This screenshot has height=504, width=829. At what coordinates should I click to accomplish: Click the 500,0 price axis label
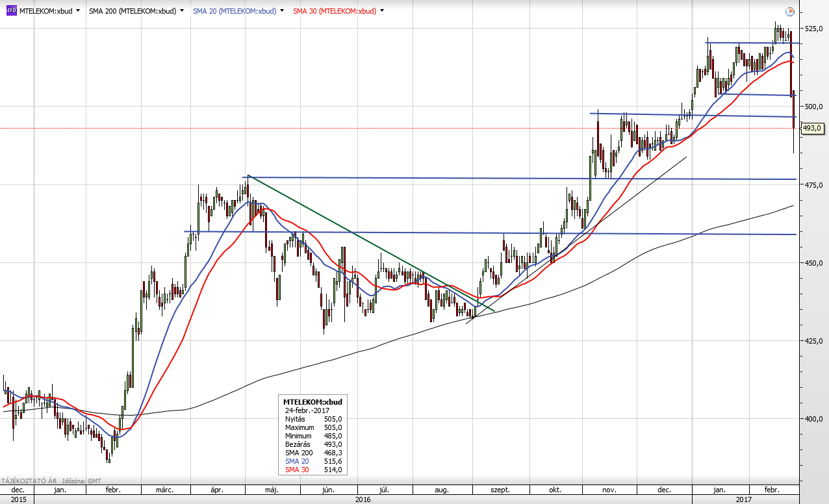click(815, 107)
